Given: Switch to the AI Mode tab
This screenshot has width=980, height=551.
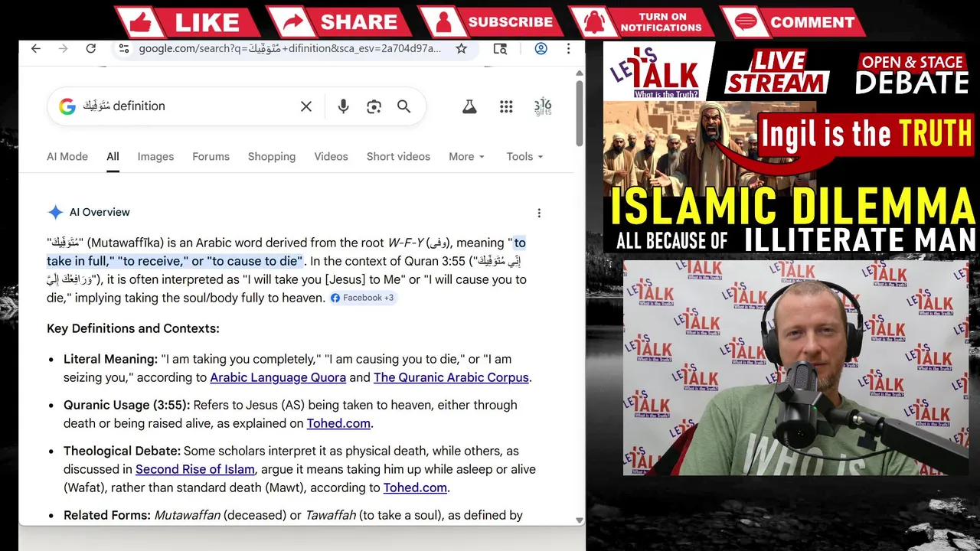Looking at the screenshot, I should pyautogui.click(x=67, y=156).
